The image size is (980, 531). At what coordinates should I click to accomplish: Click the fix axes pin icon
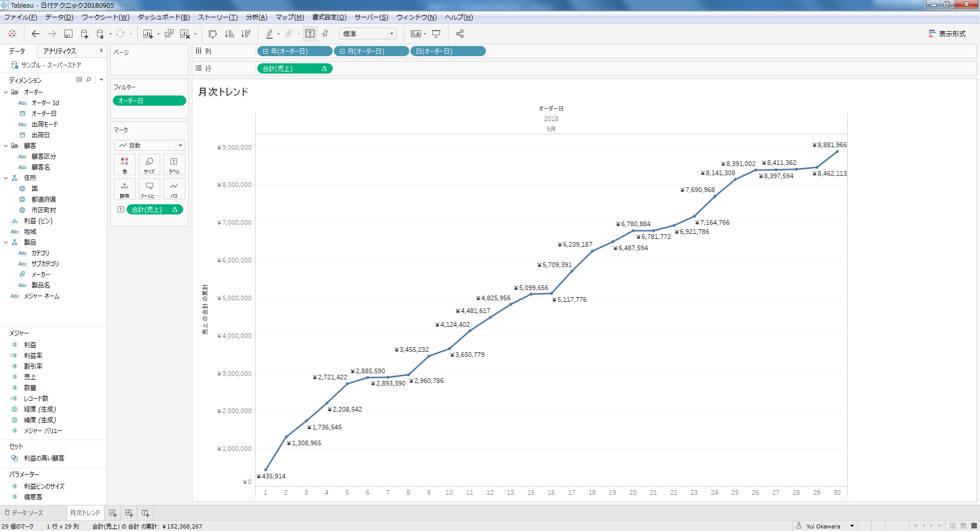[x=325, y=34]
